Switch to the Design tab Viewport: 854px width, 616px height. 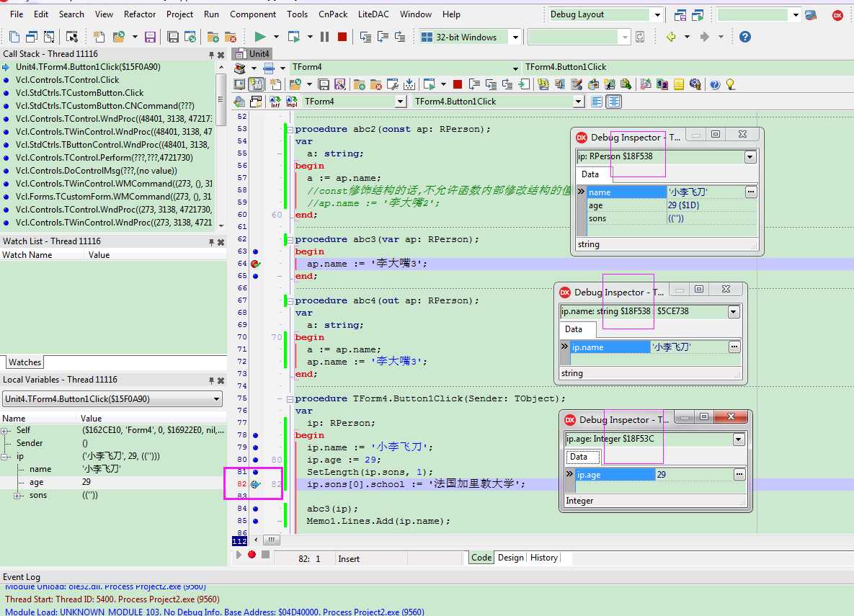pos(510,558)
